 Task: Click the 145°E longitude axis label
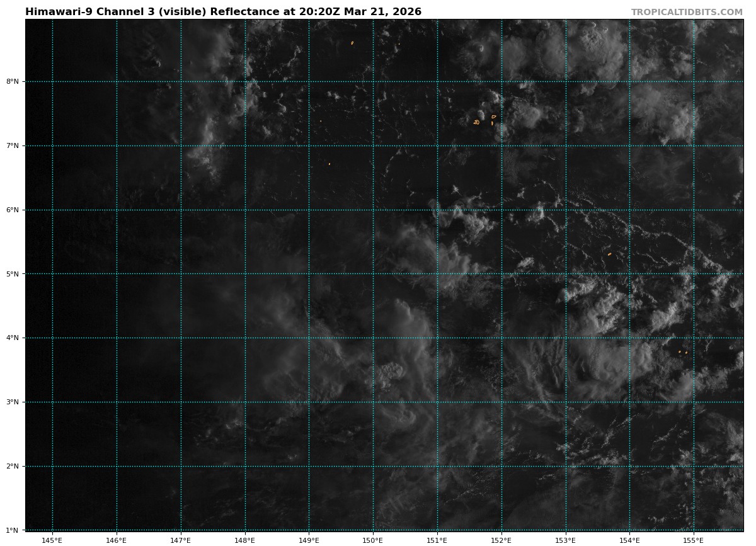tap(52, 540)
